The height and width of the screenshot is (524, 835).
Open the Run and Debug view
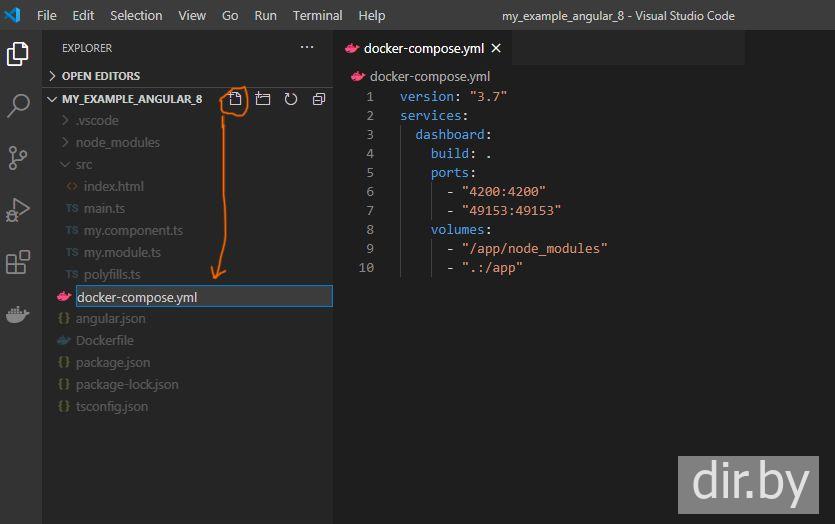point(18,210)
